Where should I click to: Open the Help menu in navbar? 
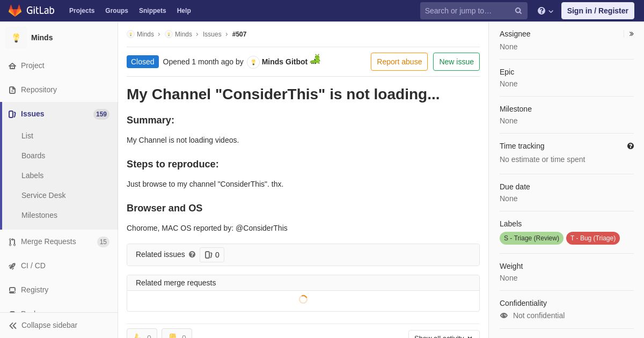[184, 11]
